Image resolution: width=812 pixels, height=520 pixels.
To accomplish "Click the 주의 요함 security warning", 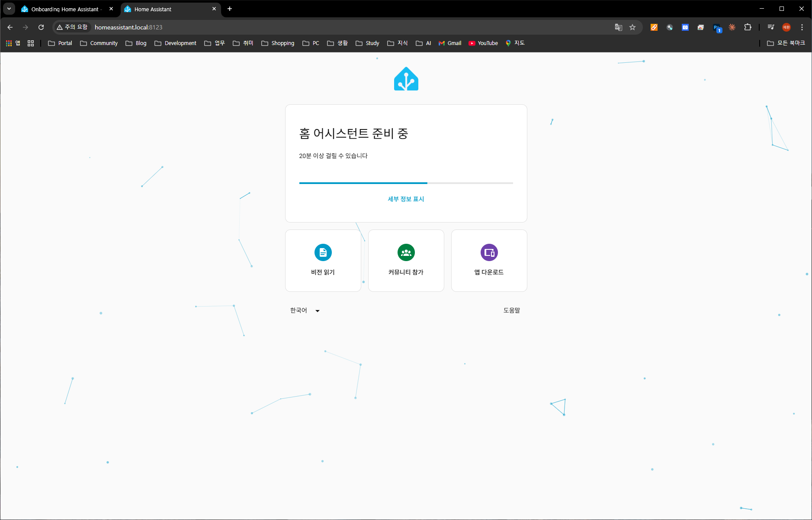I will (x=72, y=27).
